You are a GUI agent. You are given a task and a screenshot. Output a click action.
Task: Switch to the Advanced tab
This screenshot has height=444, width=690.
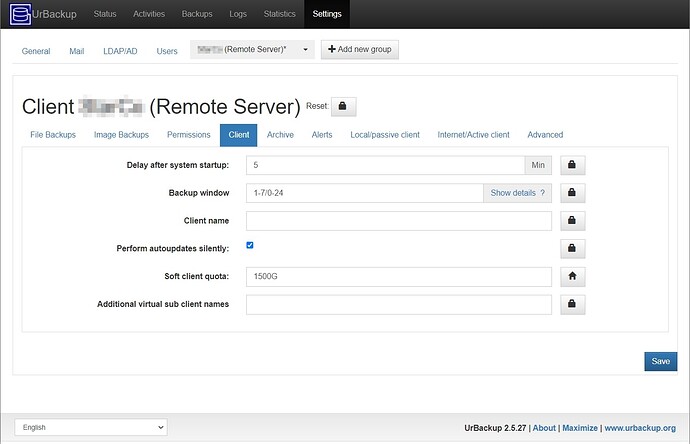click(545, 135)
